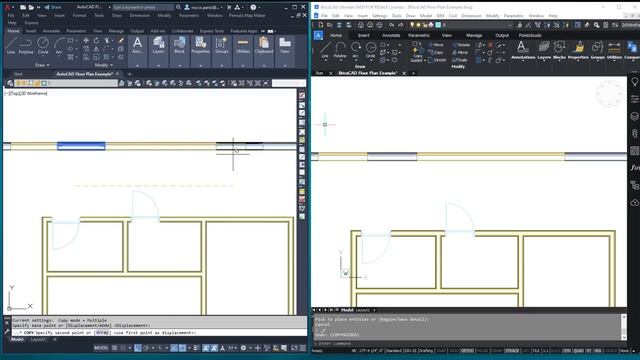The height and width of the screenshot is (360, 640).
Task: Toggle QUAD in BricsCAD status bar
Action: 578,351
